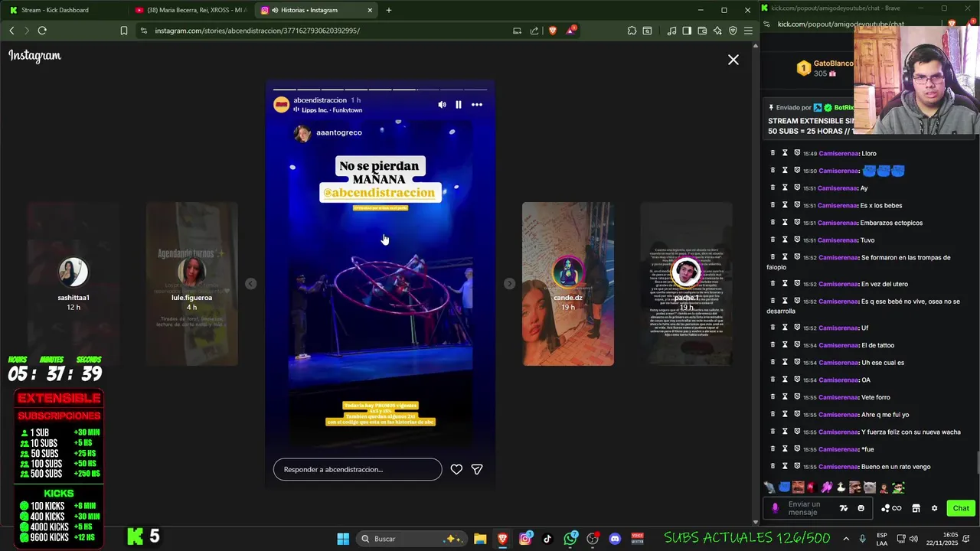Image resolution: width=980 pixels, height=551 pixels.
Task: Click the reply to abcendistraccion field
Action: (x=358, y=469)
